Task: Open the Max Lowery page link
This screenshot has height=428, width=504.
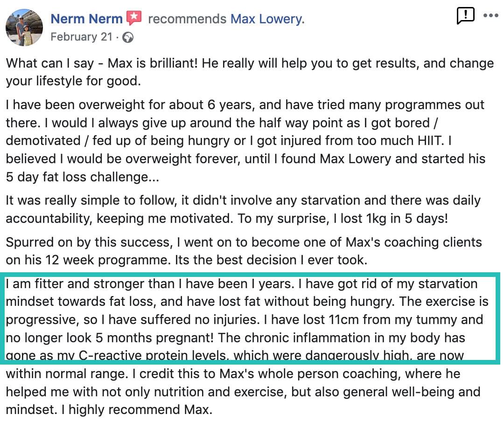Action: (267, 19)
